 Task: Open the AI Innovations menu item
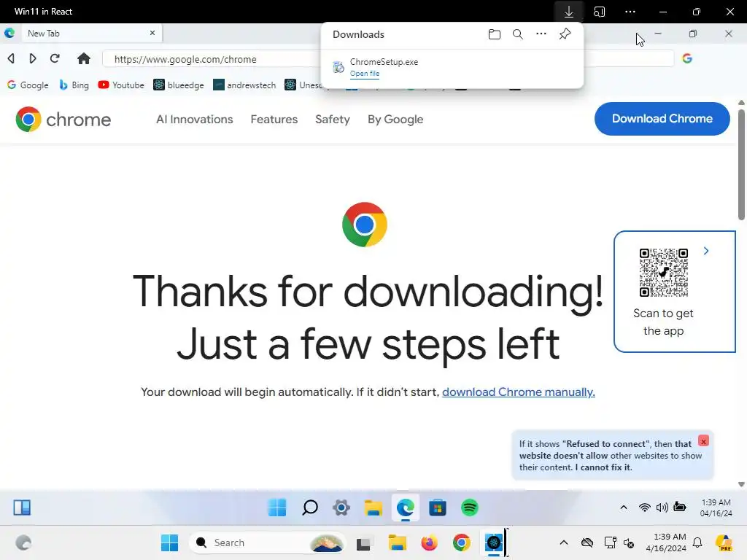[194, 119]
